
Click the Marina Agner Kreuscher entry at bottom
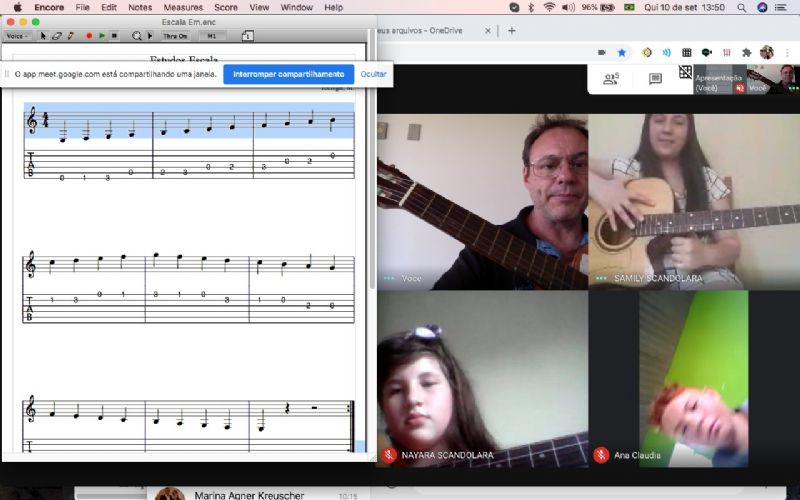249,494
